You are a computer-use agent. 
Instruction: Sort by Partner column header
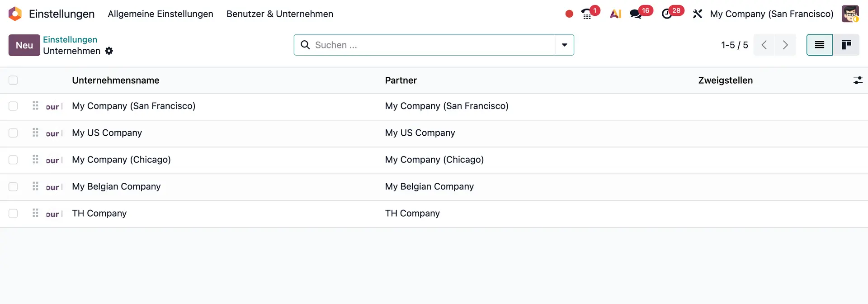401,81
